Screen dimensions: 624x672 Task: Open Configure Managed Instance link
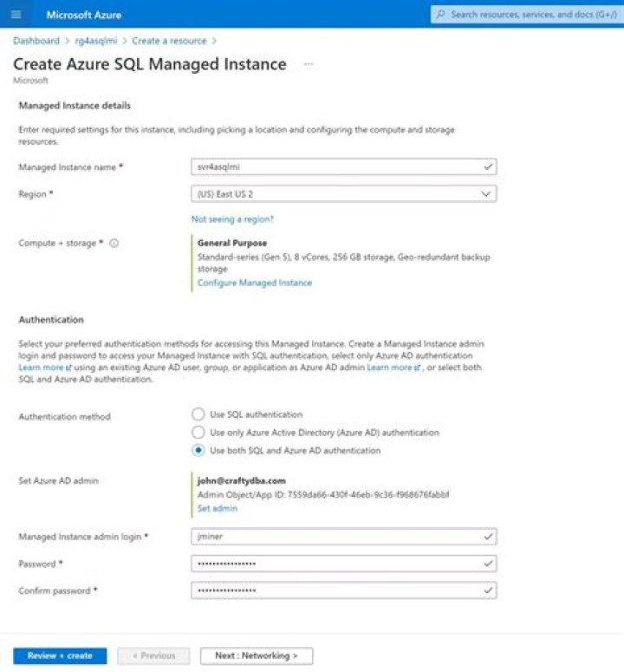(254, 283)
